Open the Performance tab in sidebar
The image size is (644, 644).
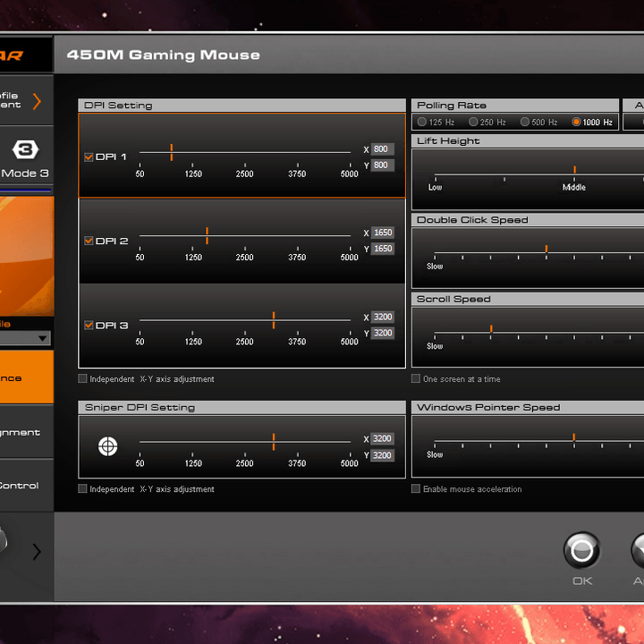(x=27, y=377)
